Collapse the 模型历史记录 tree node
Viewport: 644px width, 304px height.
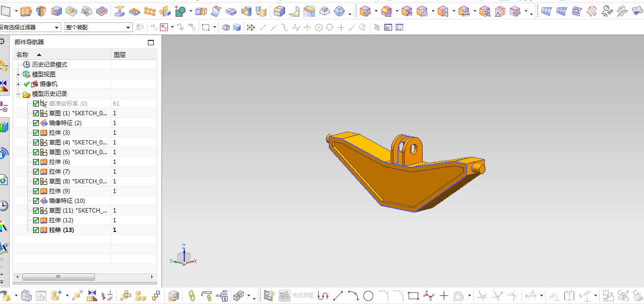[x=18, y=94]
